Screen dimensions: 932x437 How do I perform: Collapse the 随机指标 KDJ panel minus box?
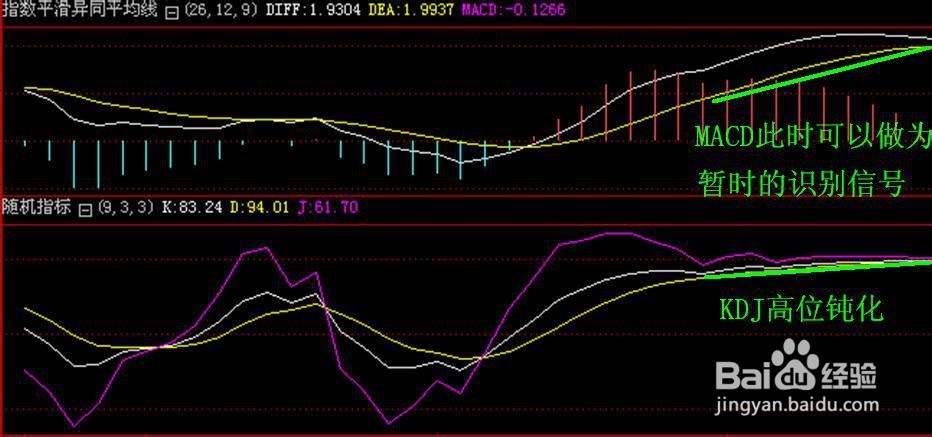[86, 209]
